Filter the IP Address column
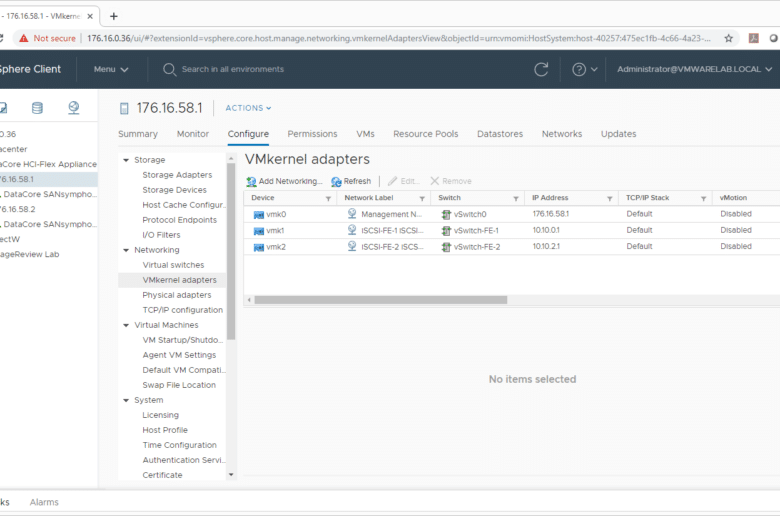Image resolution: width=780 pixels, height=516 pixels. 609,199
